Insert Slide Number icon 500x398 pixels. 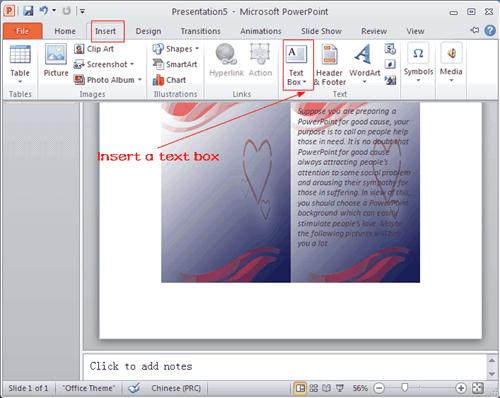[x=390, y=64]
